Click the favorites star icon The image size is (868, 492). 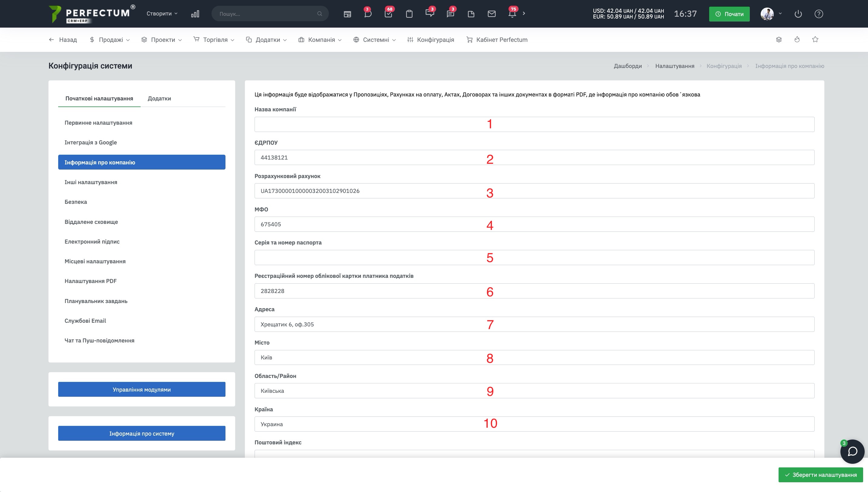click(815, 39)
